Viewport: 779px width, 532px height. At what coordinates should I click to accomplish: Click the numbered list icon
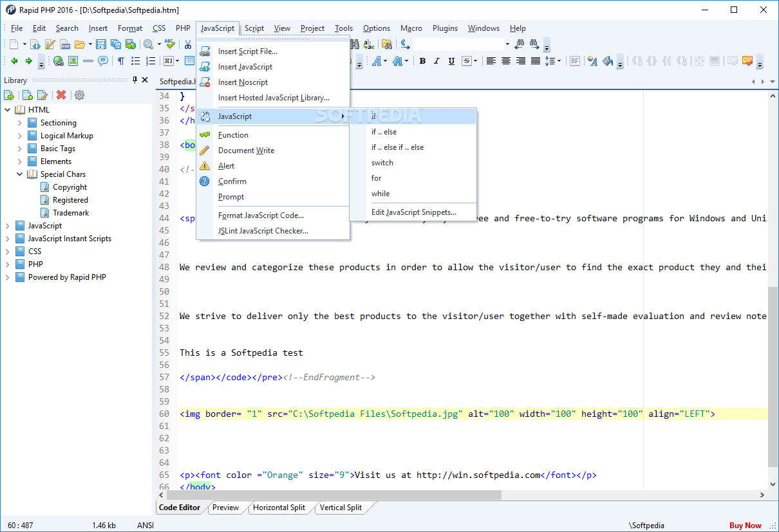click(x=151, y=61)
